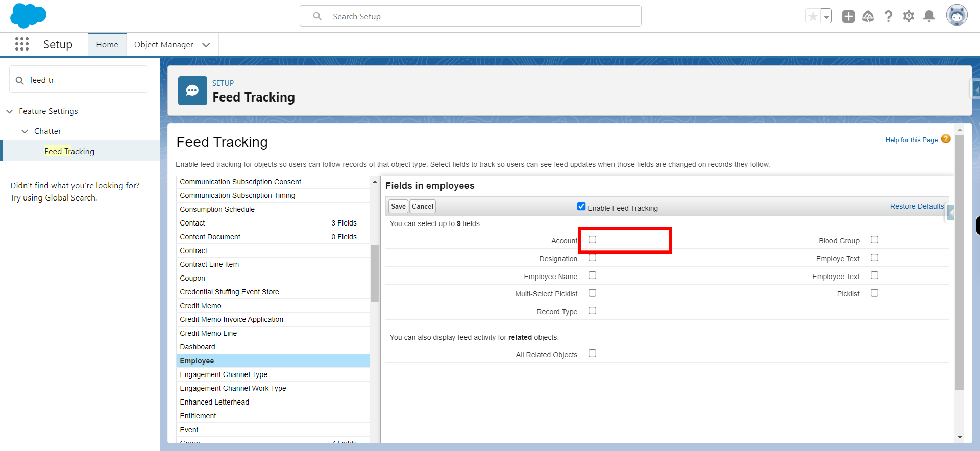Select the Contract Line Item object
The height and width of the screenshot is (451, 980).
[273, 264]
